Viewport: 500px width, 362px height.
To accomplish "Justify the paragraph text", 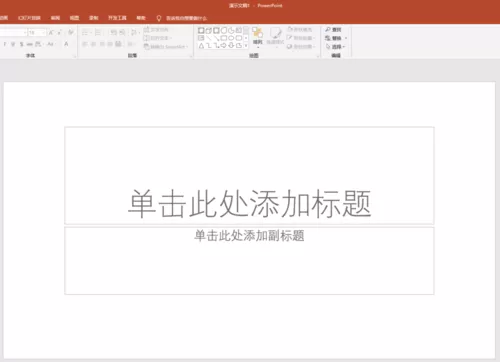I will pos(110,44).
